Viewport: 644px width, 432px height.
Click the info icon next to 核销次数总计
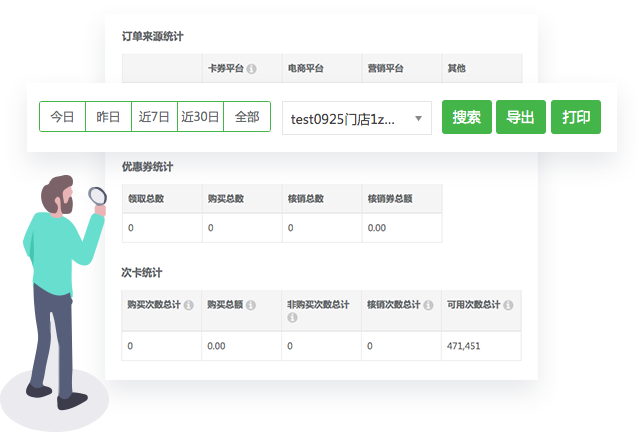pos(427,304)
